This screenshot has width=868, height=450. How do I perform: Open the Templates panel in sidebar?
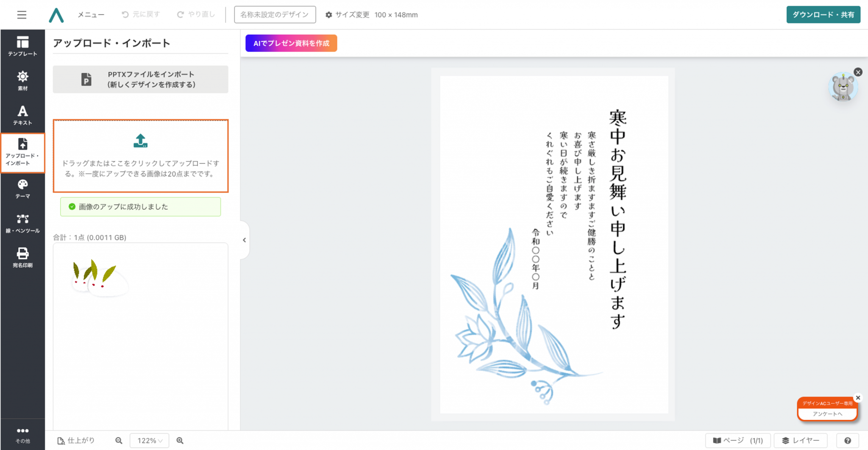[22, 46]
